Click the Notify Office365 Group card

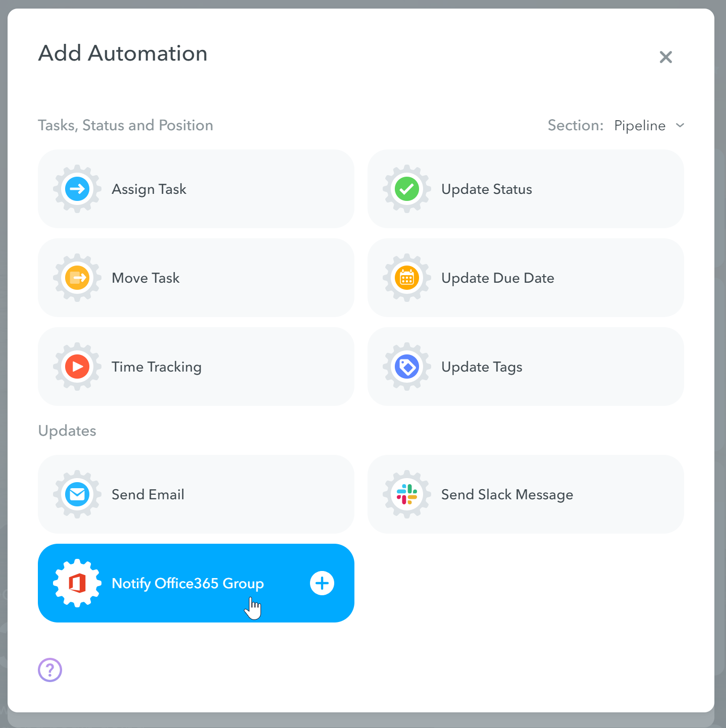tap(196, 583)
